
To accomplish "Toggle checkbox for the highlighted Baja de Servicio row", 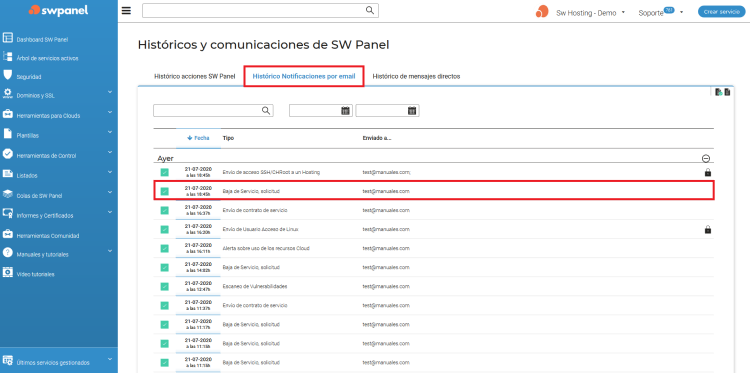I will [165, 191].
